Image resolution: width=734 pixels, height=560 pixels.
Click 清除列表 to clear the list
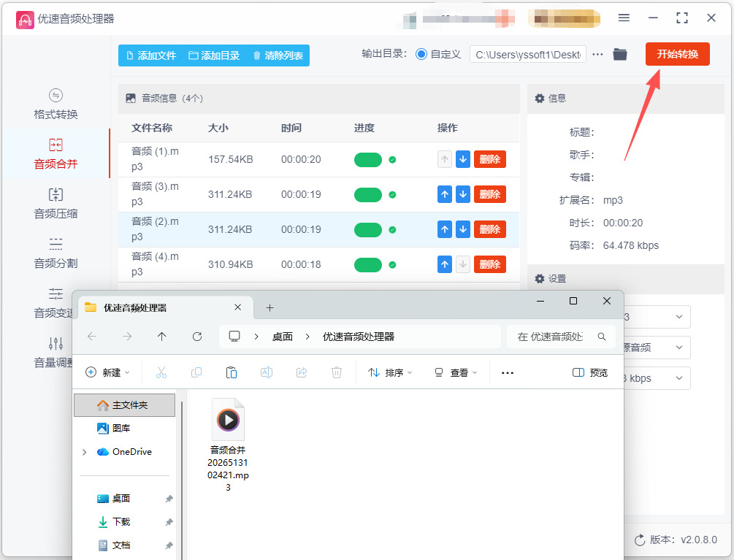278,55
